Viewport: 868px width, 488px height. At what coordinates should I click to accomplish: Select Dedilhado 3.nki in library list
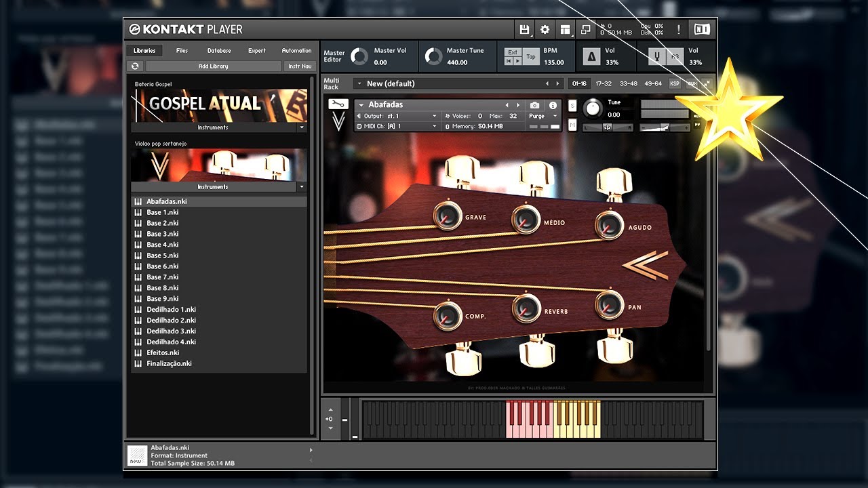click(x=219, y=331)
